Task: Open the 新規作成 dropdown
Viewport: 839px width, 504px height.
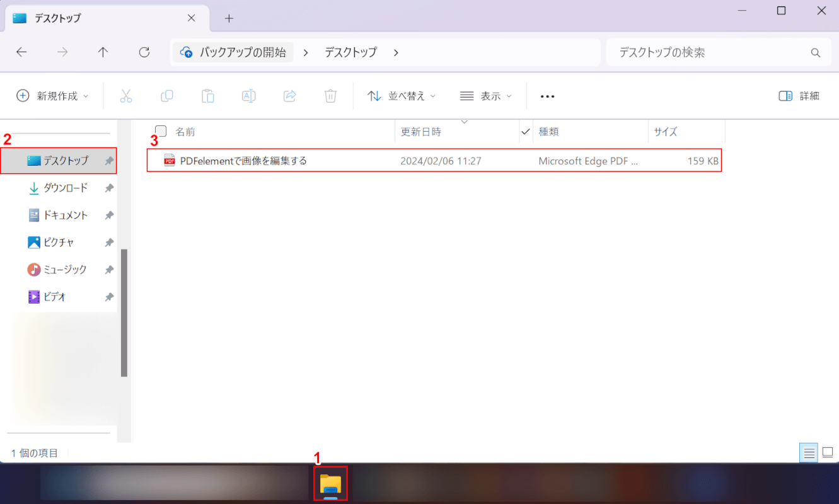Action: (52, 96)
